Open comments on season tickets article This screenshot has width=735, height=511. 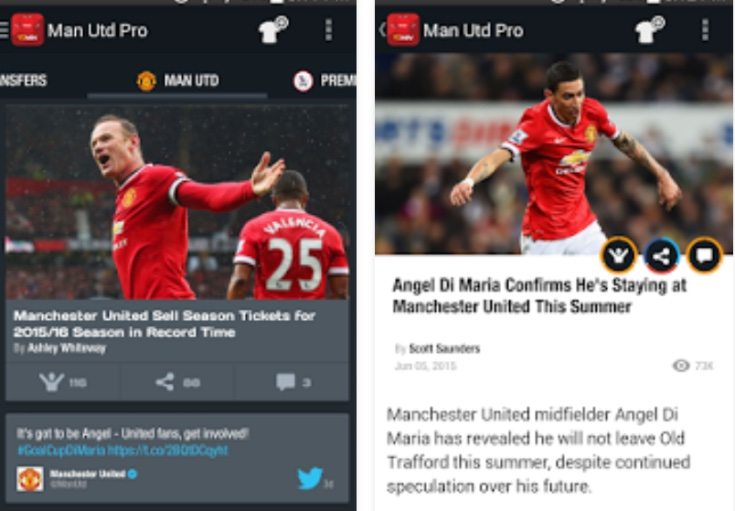click(x=293, y=382)
